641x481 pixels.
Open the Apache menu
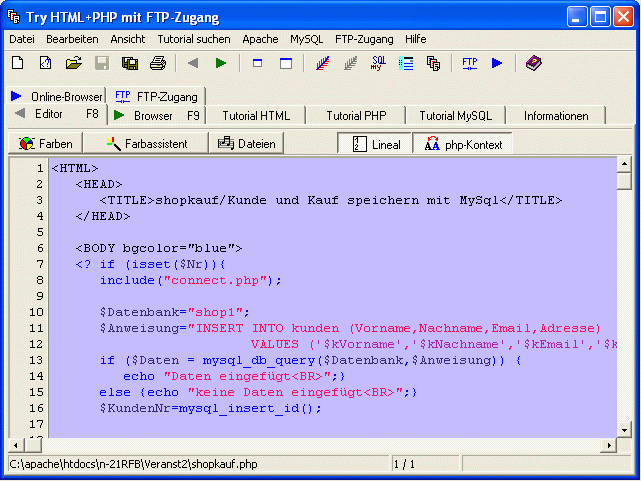point(260,39)
